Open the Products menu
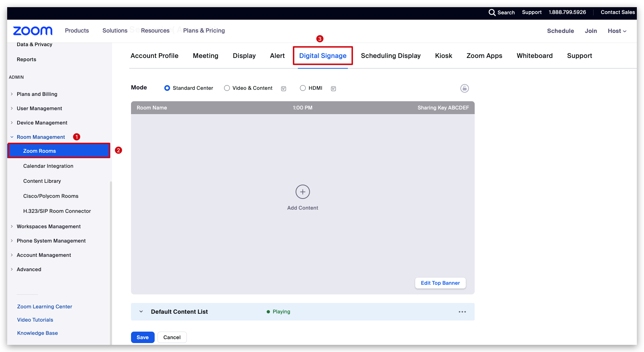This screenshot has height=352, width=644. pos(77,31)
